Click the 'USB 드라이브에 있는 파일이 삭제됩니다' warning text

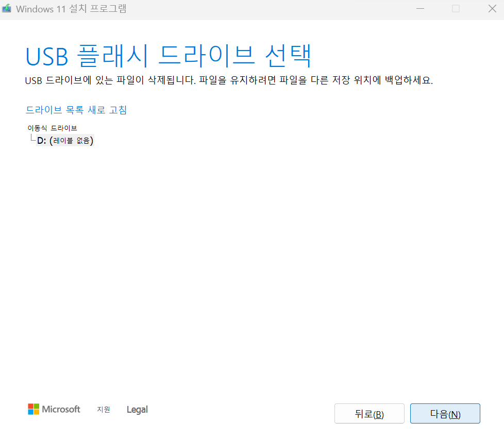coord(110,80)
